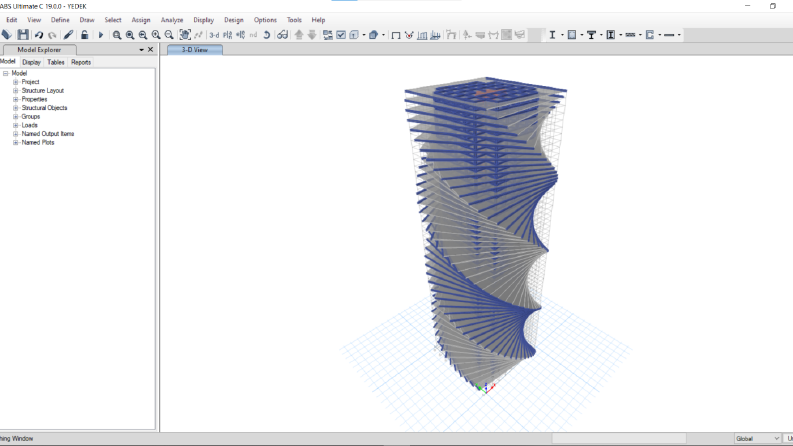Switch to default 3-d view
793x446 pixels.
click(214, 35)
